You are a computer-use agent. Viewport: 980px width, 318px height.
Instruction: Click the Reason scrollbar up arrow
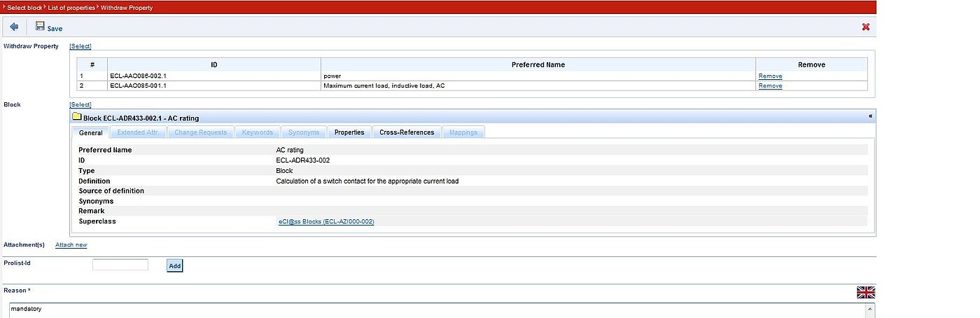[870, 308]
